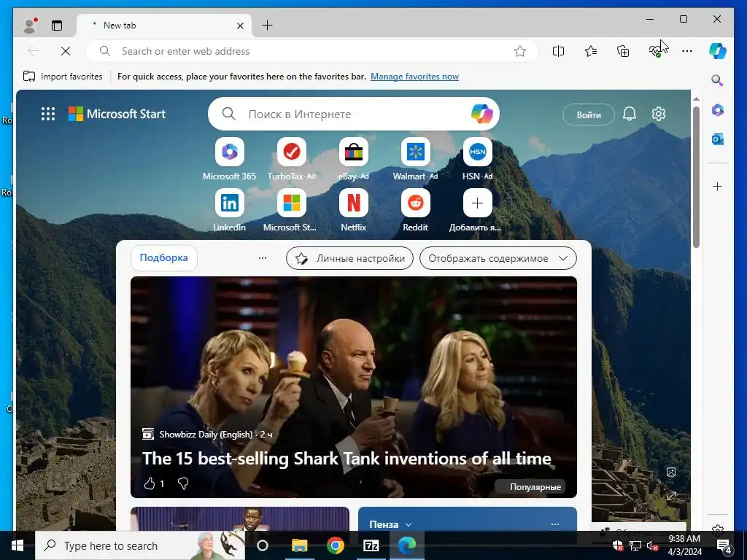
Task: Click Поиск в Интернете search box
Action: tap(354, 114)
